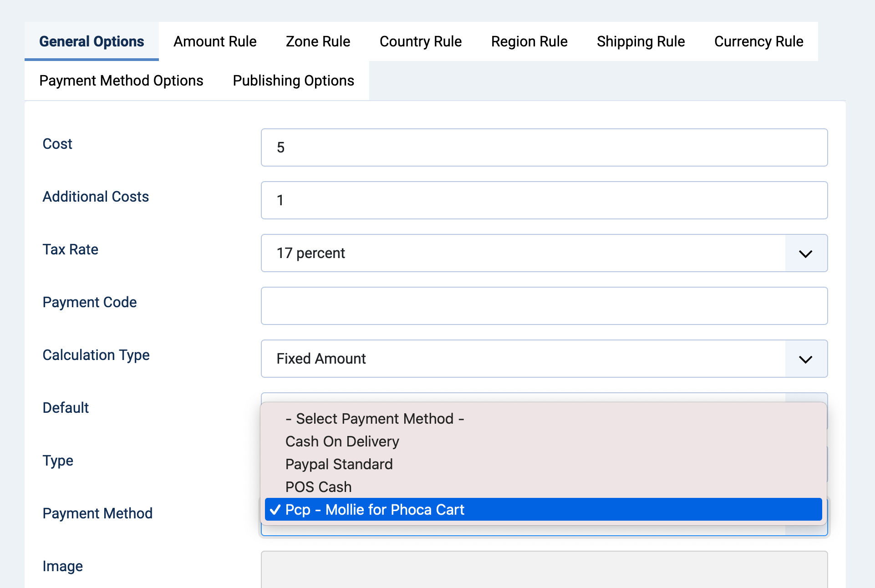Open the Zone Rule tab
This screenshot has width=875, height=588.
pyautogui.click(x=318, y=41)
